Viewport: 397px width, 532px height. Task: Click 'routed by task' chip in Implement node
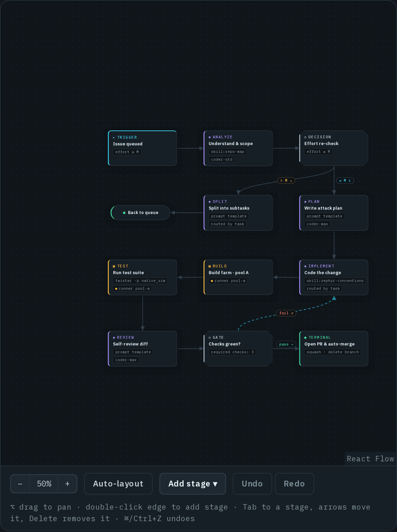[323, 288]
